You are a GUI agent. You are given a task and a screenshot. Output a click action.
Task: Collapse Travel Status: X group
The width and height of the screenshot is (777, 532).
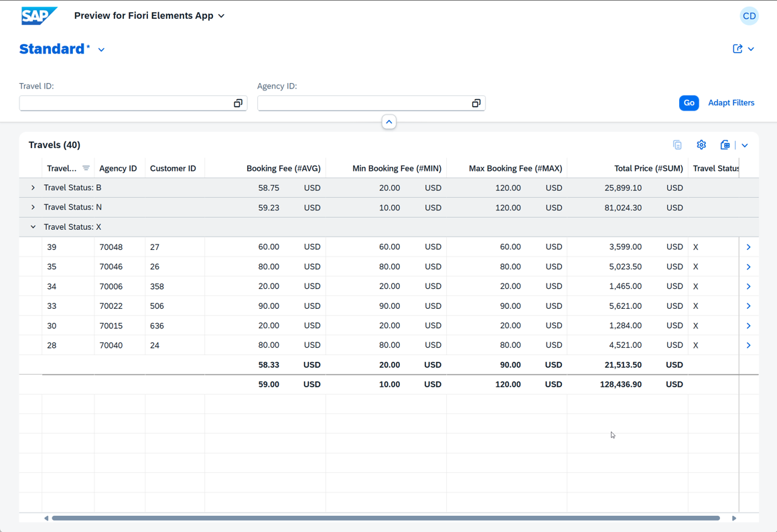click(33, 227)
